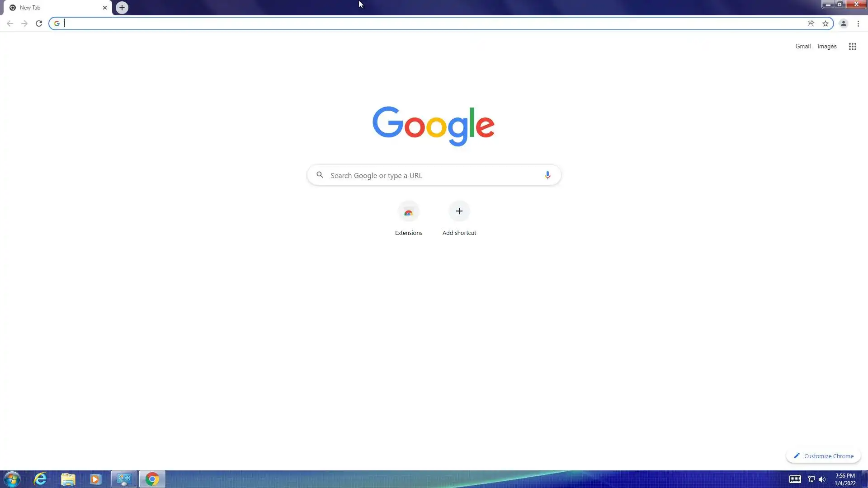Open the Windows Start menu orb

[x=12, y=479]
